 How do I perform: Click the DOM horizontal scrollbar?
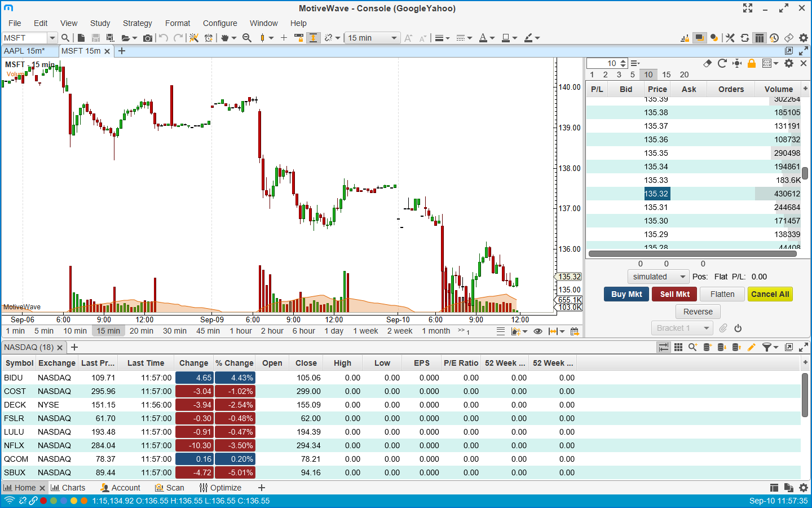692,254
